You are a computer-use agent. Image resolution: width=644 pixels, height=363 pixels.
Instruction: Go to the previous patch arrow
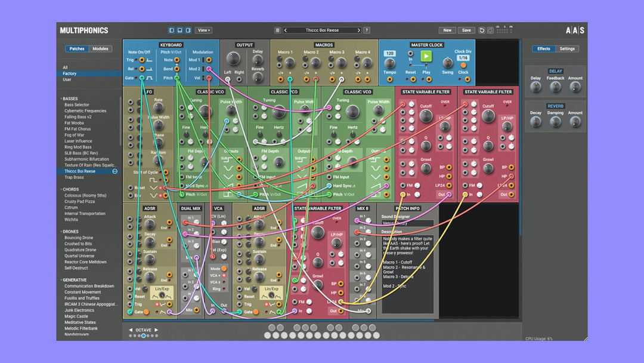(286, 30)
